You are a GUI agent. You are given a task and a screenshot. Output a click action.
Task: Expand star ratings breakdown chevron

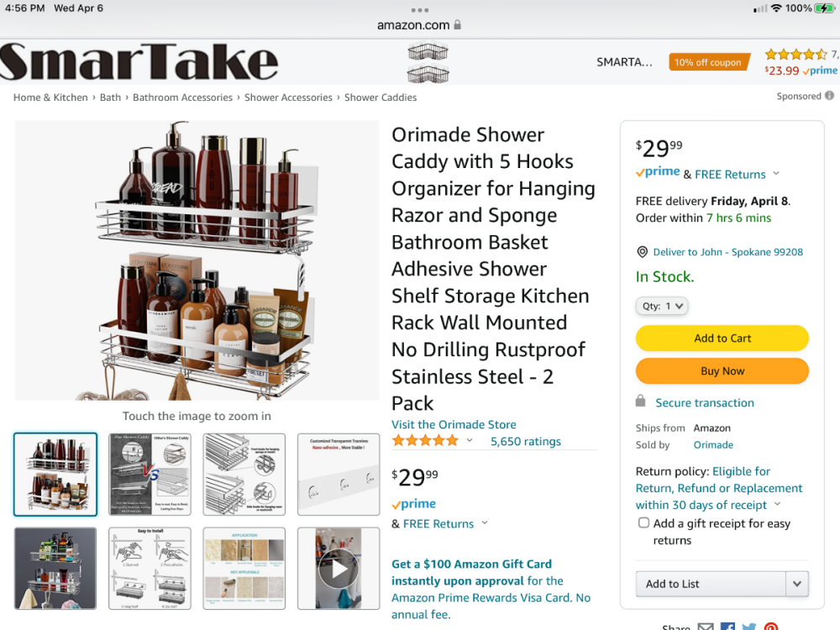click(470, 440)
